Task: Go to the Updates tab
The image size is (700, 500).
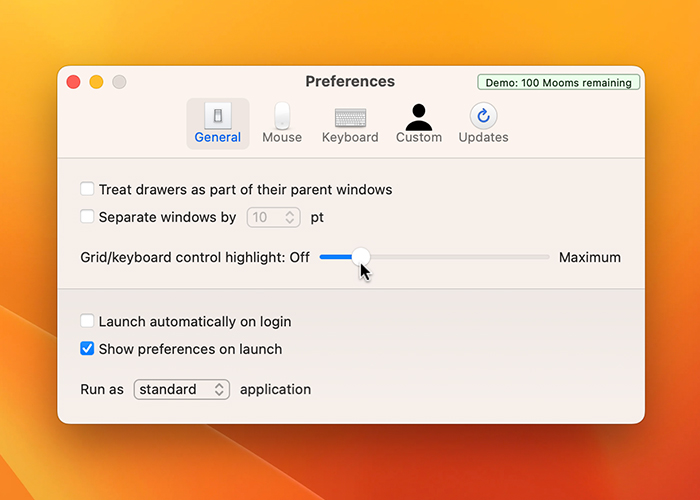Action: pos(483,124)
